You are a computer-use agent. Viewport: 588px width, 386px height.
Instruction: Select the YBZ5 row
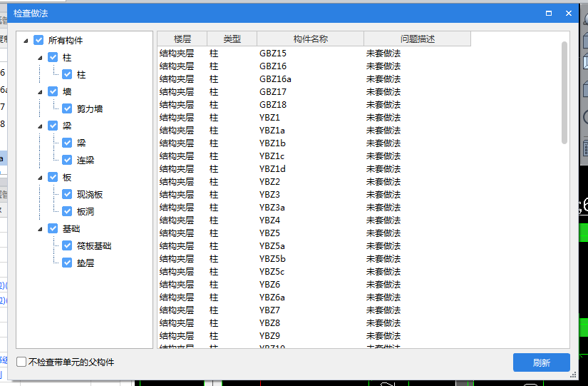tap(314, 233)
